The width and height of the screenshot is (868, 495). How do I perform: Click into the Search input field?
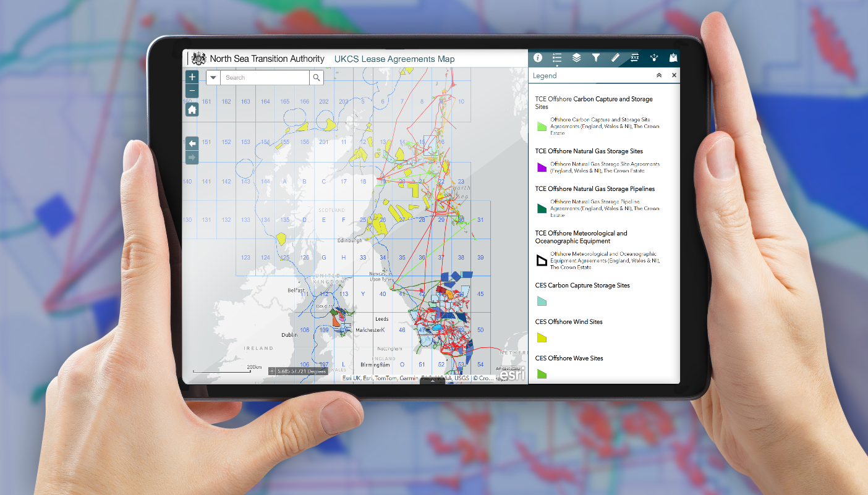pyautogui.click(x=265, y=77)
